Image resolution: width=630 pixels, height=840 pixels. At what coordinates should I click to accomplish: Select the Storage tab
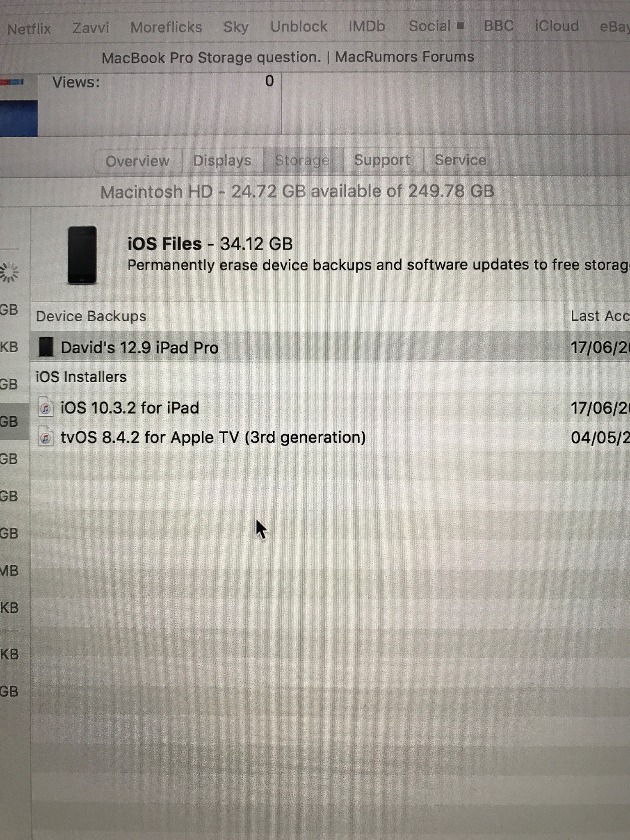coord(302,160)
